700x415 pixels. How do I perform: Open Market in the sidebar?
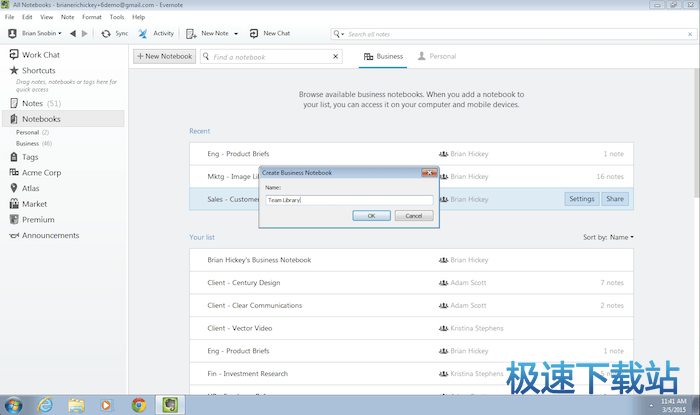coord(28,204)
